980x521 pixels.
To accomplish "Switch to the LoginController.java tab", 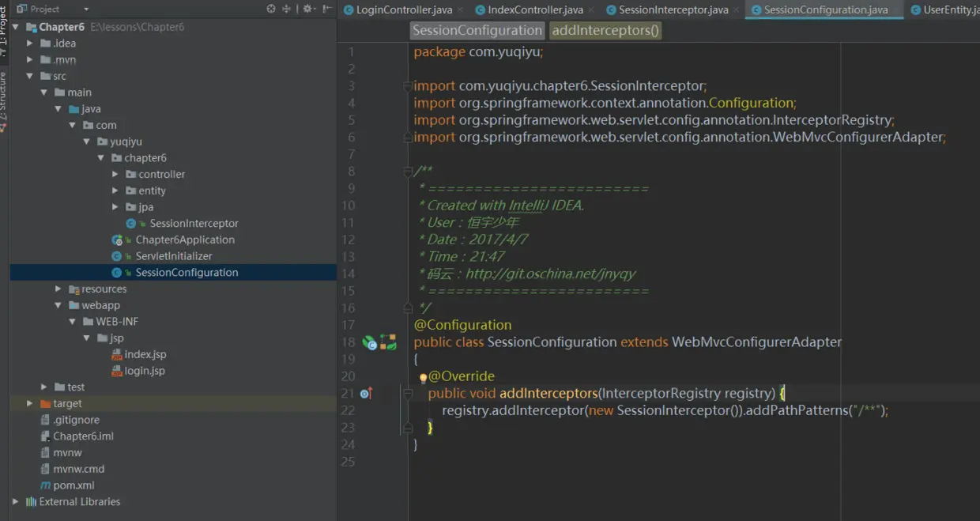I will click(404, 10).
